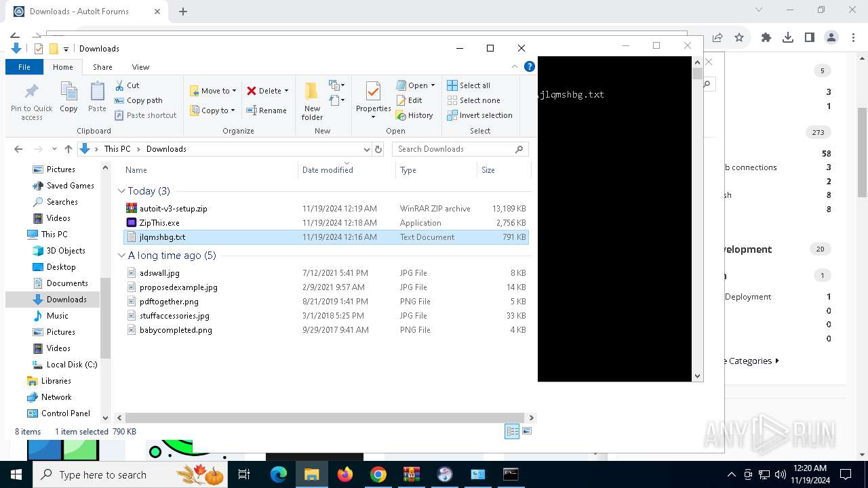Select the ZipThis.exe file
The width and height of the screenshot is (868, 488).
pyautogui.click(x=159, y=223)
